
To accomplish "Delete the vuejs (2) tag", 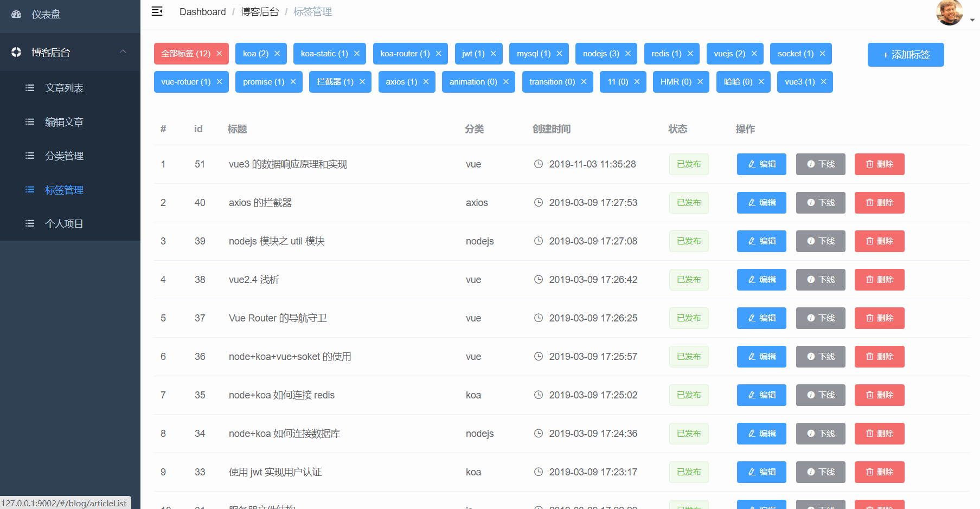I will (754, 54).
